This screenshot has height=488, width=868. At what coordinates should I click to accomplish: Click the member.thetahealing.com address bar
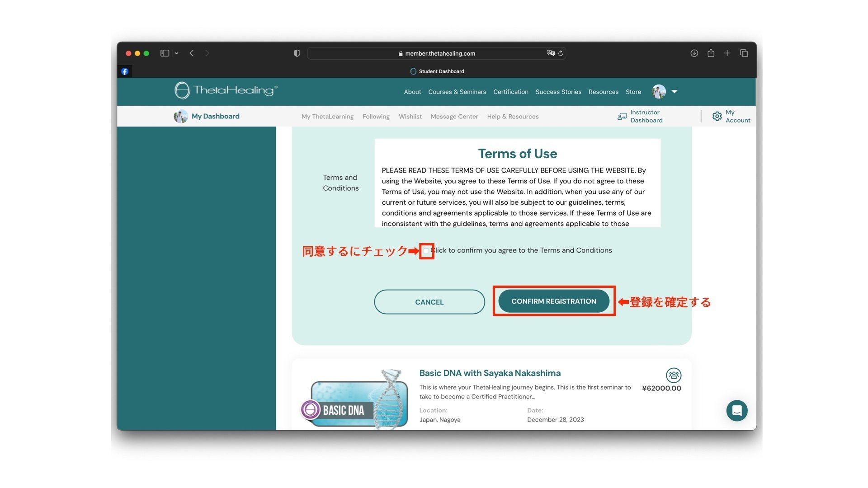(437, 53)
